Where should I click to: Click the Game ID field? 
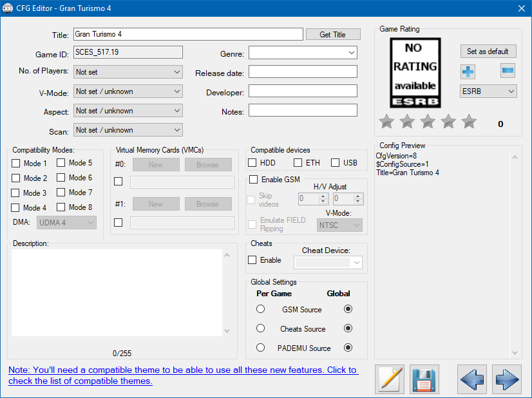(x=128, y=52)
